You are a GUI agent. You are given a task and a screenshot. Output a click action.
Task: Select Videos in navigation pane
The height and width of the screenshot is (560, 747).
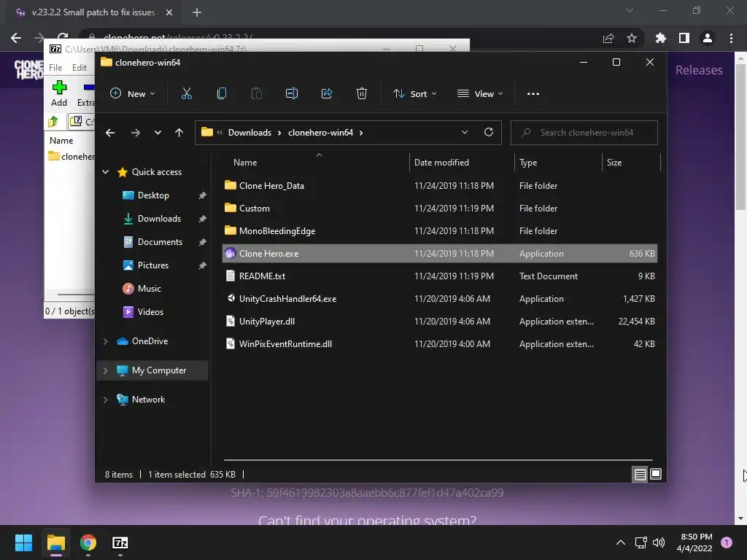[150, 312]
